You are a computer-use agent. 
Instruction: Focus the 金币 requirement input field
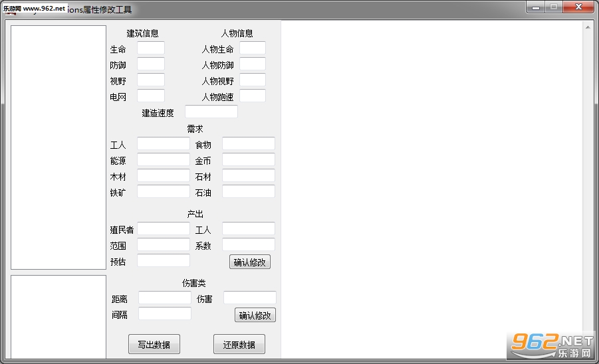click(x=249, y=160)
